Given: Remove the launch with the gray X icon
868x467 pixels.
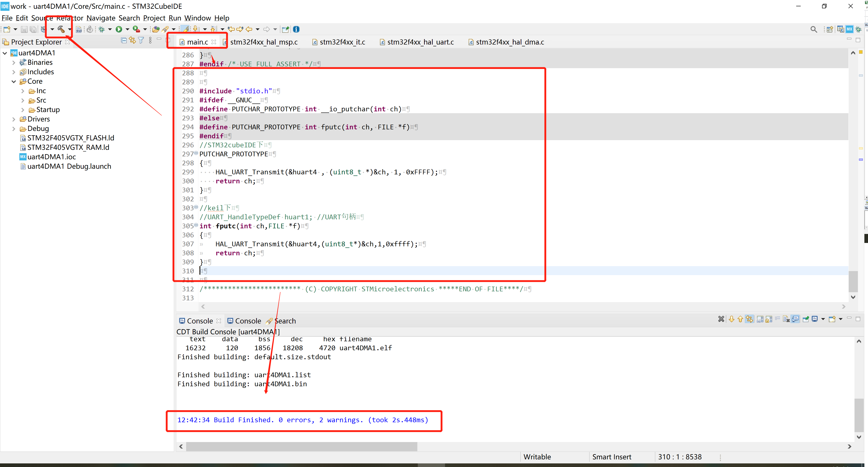Looking at the screenshot, I should pyautogui.click(x=721, y=319).
